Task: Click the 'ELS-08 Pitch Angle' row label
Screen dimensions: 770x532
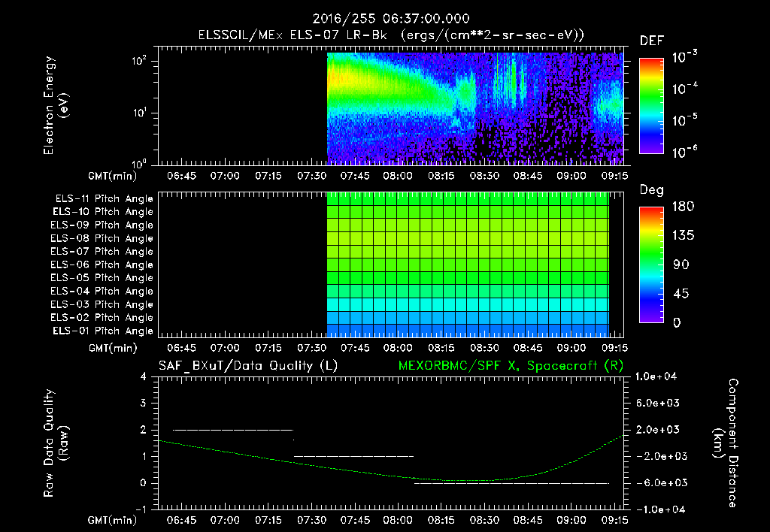Action: click(x=102, y=238)
